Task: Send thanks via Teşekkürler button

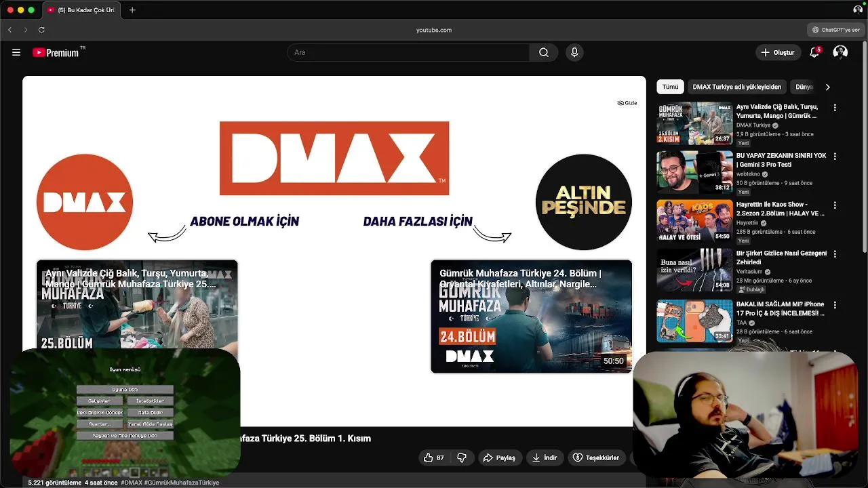Action: pyautogui.click(x=596, y=458)
